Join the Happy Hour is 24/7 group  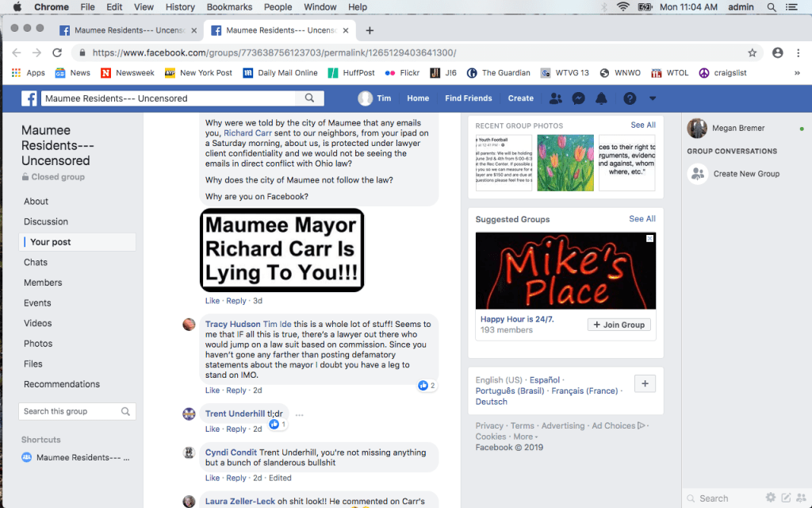[x=619, y=325]
